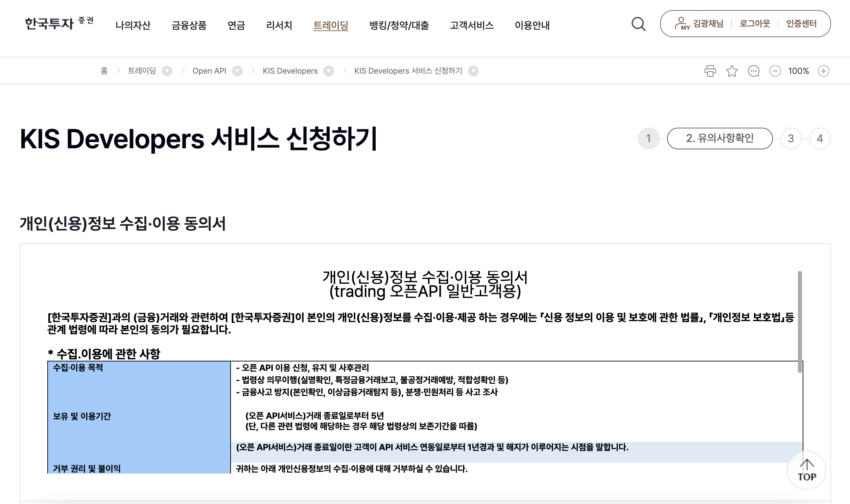This screenshot has width=850, height=504.
Task: Click the 한국투자증권 logo
Action: [59, 23]
